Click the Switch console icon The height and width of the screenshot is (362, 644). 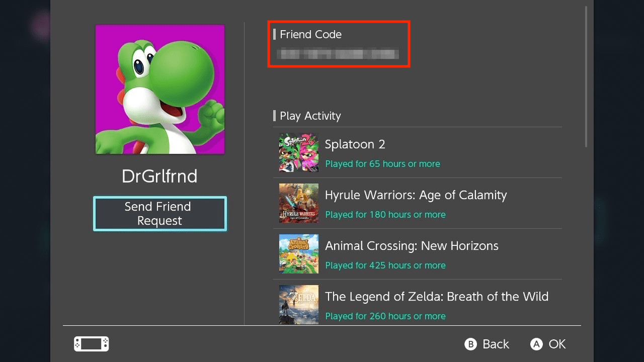click(91, 344)
